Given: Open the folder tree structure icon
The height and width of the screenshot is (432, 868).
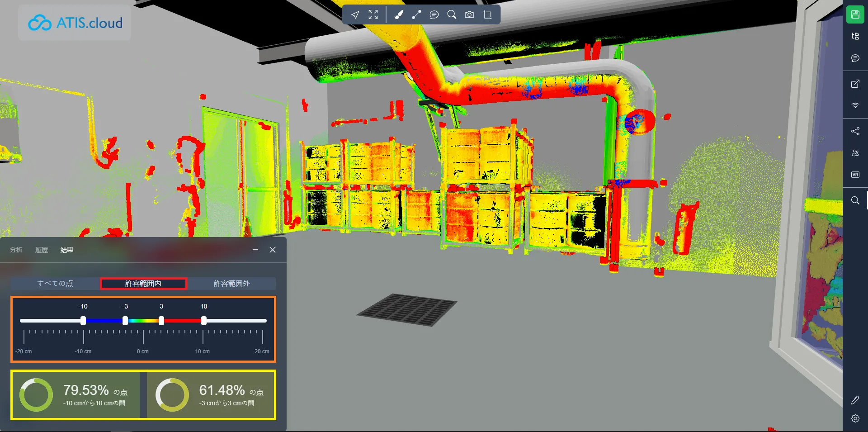Looking at the screenshot, I should (x=855, y=36).
